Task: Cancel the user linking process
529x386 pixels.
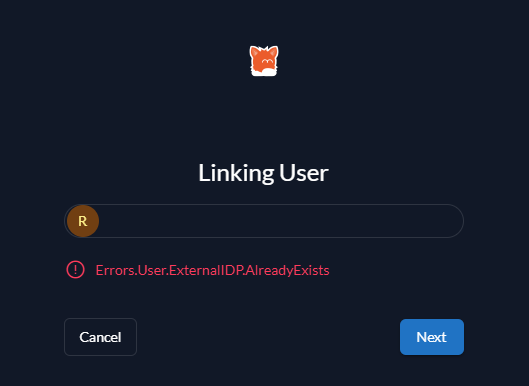Action: (101, 337)
